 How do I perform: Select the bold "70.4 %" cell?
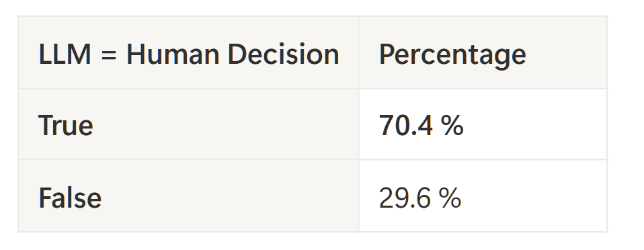click(483, 124)
